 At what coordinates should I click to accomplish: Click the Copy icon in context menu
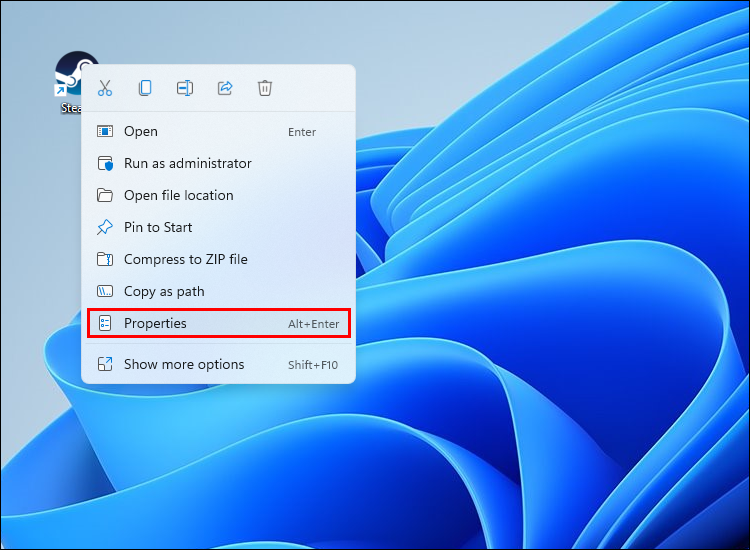click(145, 88)
